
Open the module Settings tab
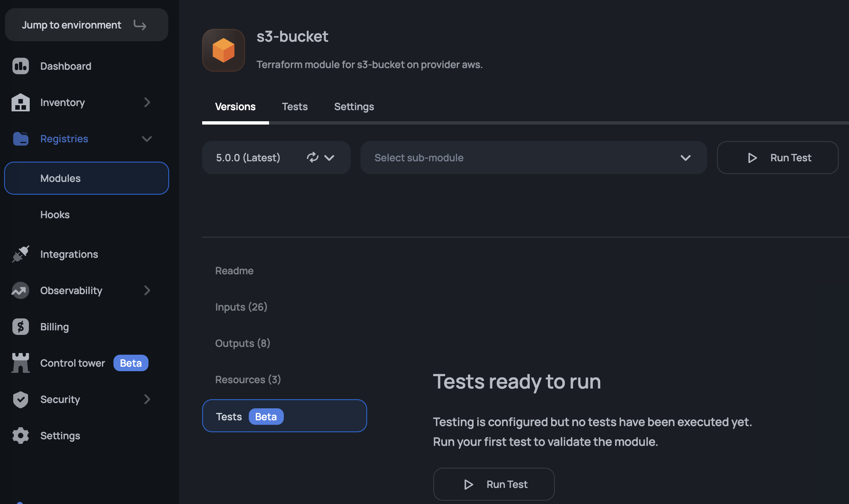(x=354, y=106)
